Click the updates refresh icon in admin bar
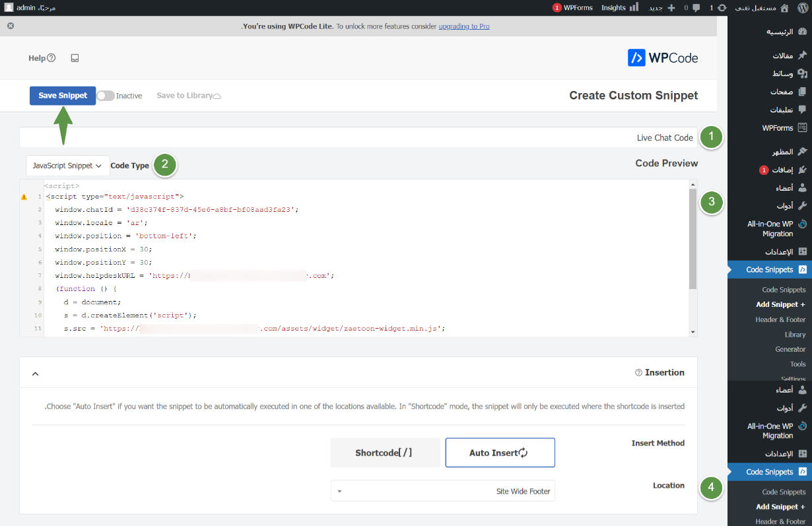Image resolution: width=812 pixels, height=526 pixels. (722, 8)
